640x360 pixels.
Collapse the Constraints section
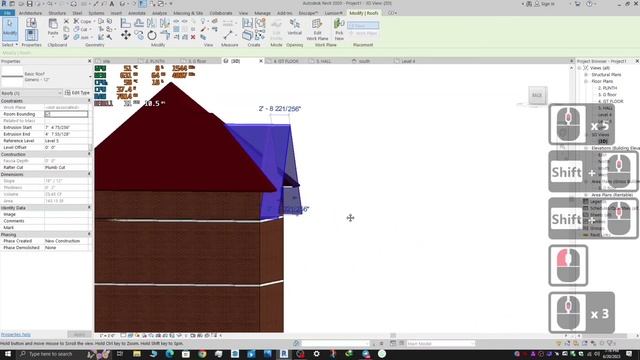89,101
